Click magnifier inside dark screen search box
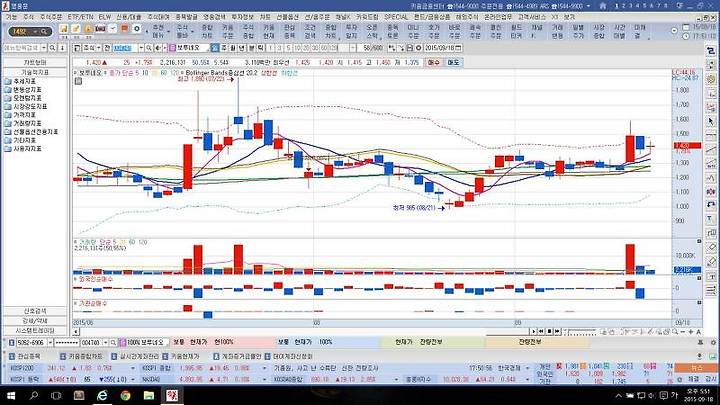Viewport: 720px width, 405px height. point(44,31)
